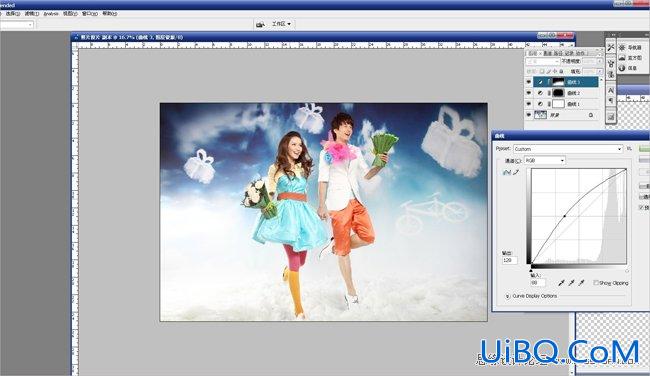Image resolution: width=650 pixels, height=376 pixels.
Task: Select the 曲线 1 layer name
Action: (x=573, y=104)
